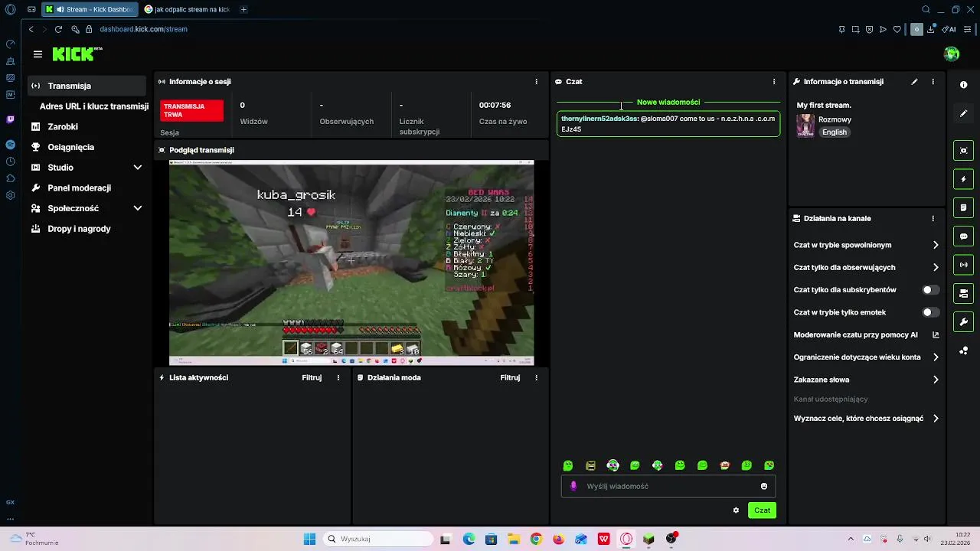Open Informacje o transmisji three-dot menu
Image resolution: width=980 pixels, height=551 pixels.
(x=933, y=81)
